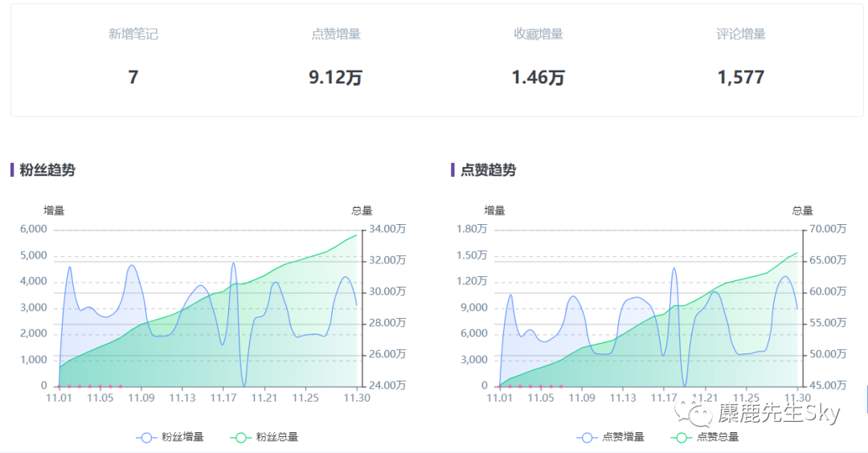Click the 34.00万 axis label
The height and width of the screenshot is (453, 868).
point(387,229)
